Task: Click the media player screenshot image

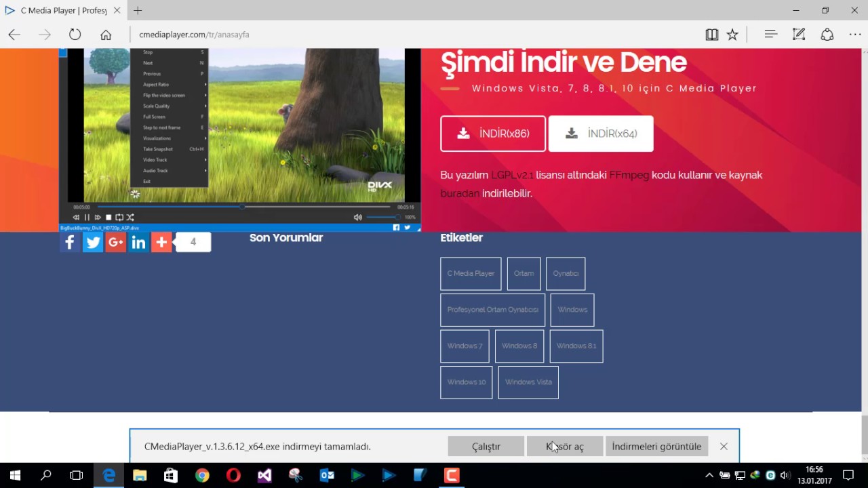Action: coord(239,140)
